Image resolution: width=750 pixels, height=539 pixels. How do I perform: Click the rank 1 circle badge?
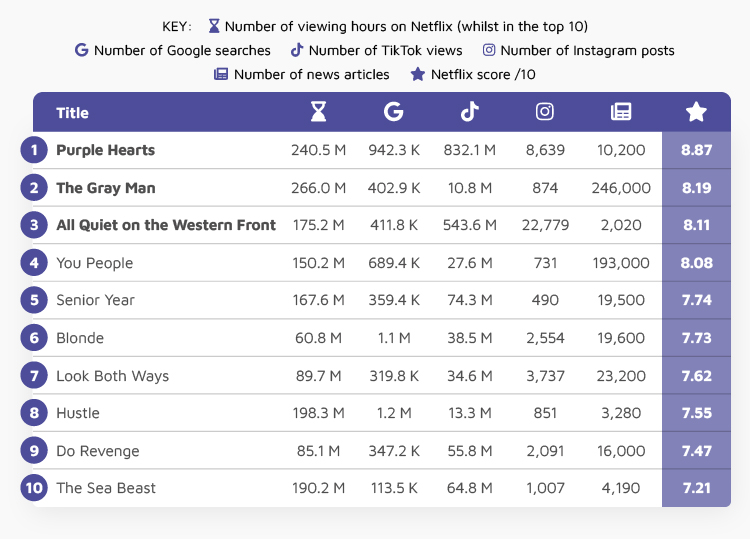(x=34, y=150)
